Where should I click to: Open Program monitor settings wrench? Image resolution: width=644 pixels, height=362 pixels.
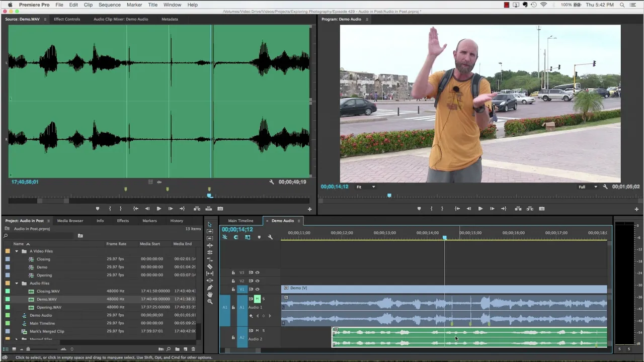605,187
